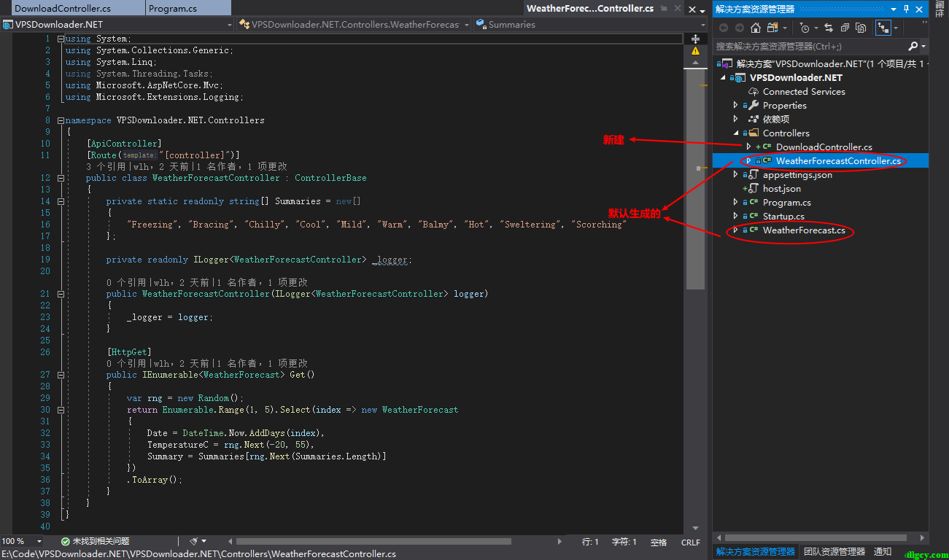Click the '行: 1' line number indicator
The width and height of the screenshot is (949, 560).
coord(590,542)
